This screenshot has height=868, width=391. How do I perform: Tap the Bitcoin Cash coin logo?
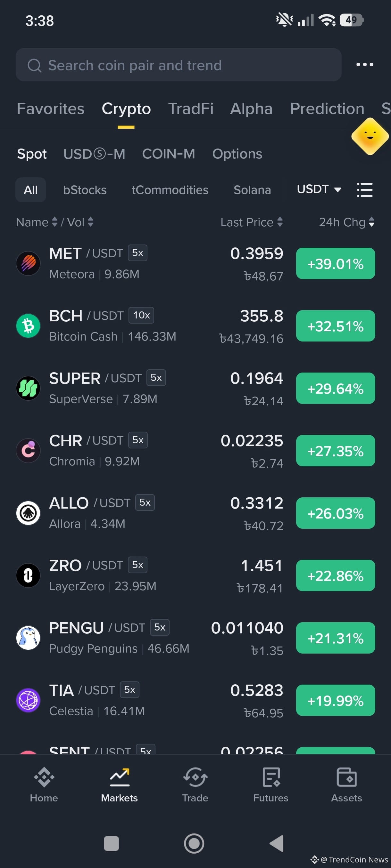click(x=28, y=326)
